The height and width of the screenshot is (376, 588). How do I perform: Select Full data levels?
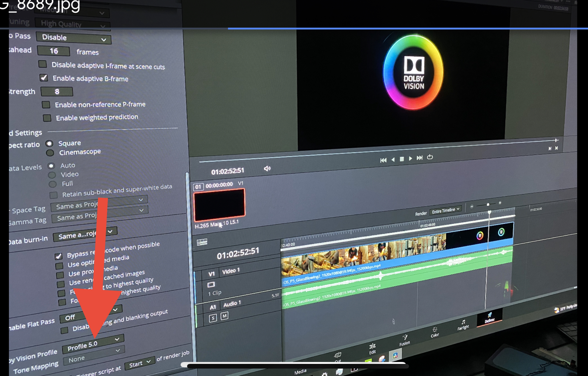[53, 184]
